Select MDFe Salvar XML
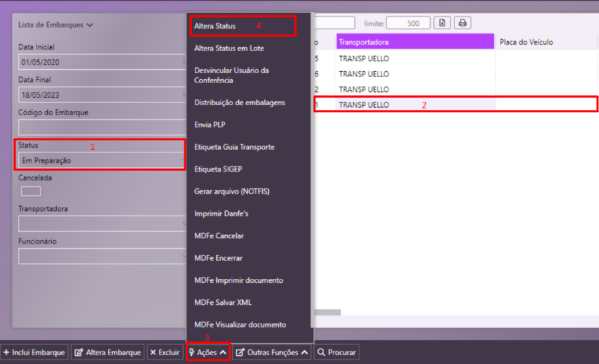The height and width of the screenshot is (364, 599). coord(223,302)
